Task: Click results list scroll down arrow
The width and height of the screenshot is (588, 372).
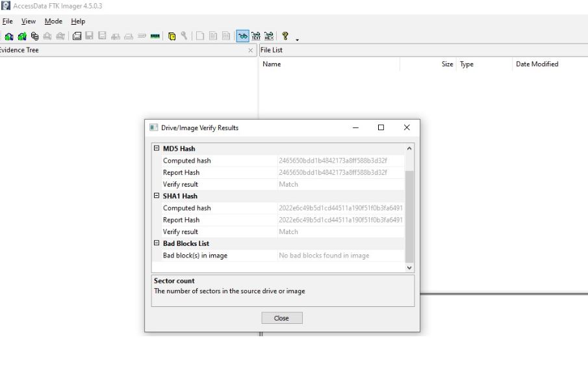Action: click(409, 268)
